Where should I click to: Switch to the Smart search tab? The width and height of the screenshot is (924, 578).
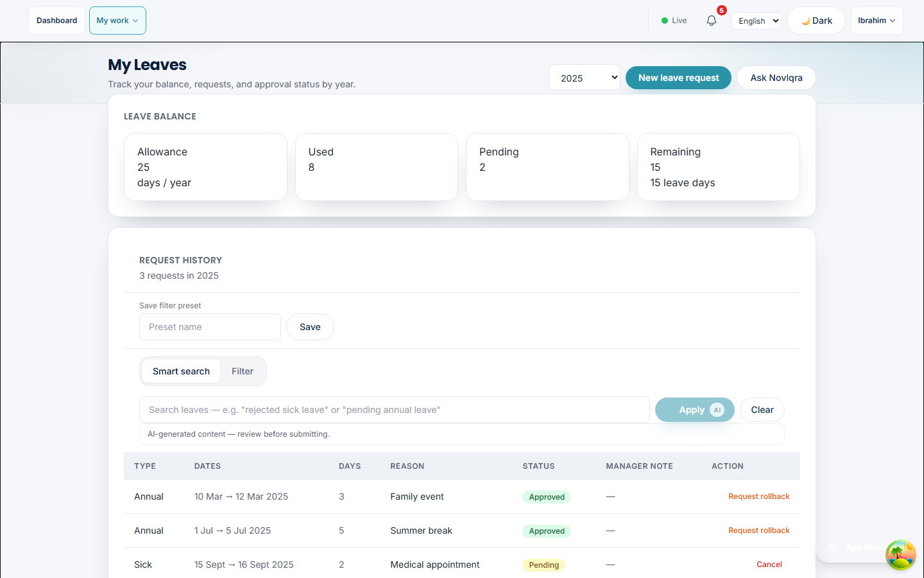tap(181, 371)
